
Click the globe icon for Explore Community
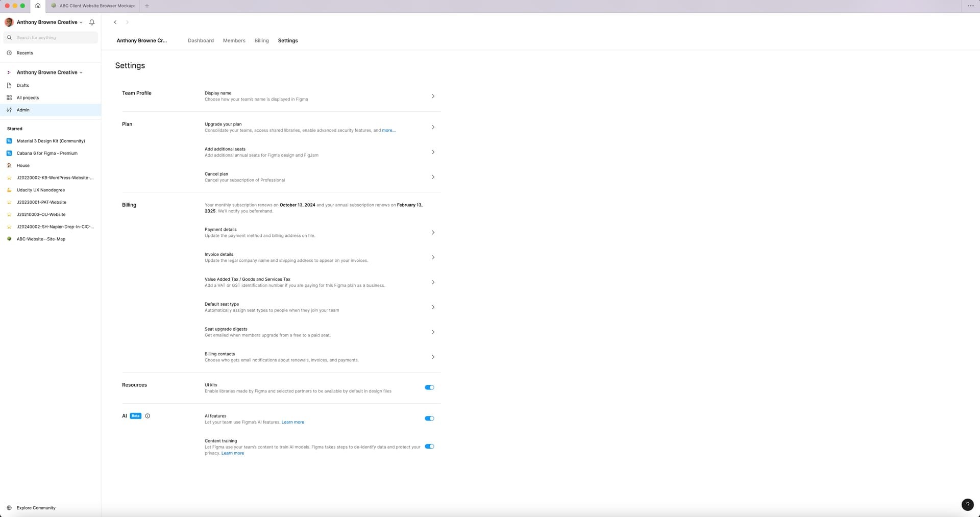pyautogui.click(x=9, y=508)
